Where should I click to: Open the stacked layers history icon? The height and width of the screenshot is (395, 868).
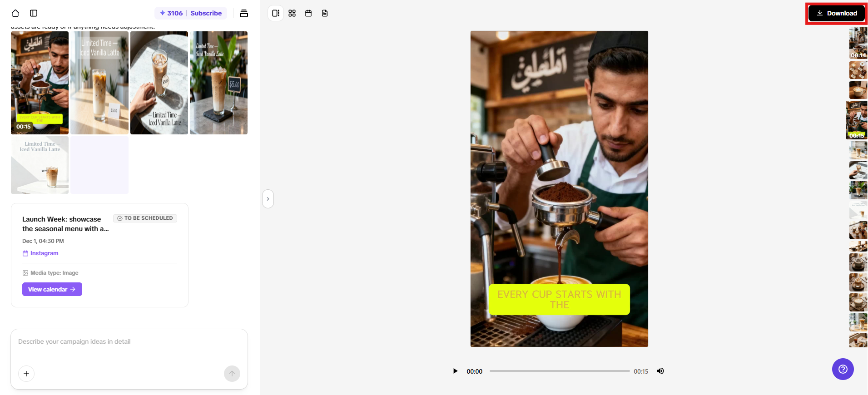pos(244,13)
